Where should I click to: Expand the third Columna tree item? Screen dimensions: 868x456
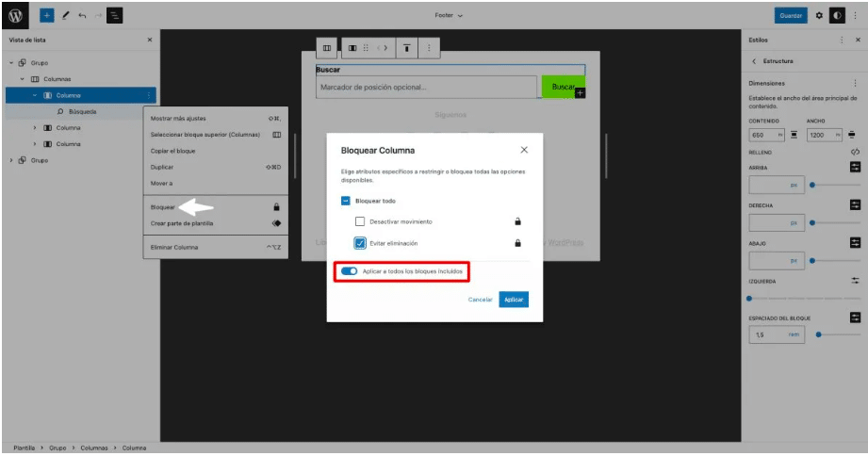pyautogui.click(x=34, y=144)
